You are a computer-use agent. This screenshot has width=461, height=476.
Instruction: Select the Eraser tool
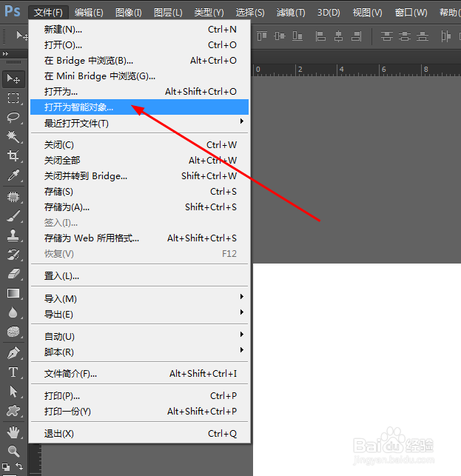click(13, 274)
